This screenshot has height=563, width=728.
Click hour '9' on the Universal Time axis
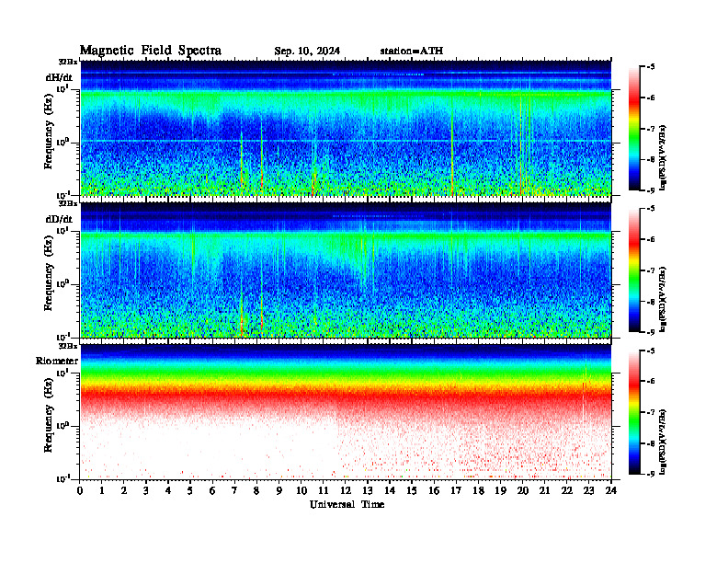tap(279, 490)
